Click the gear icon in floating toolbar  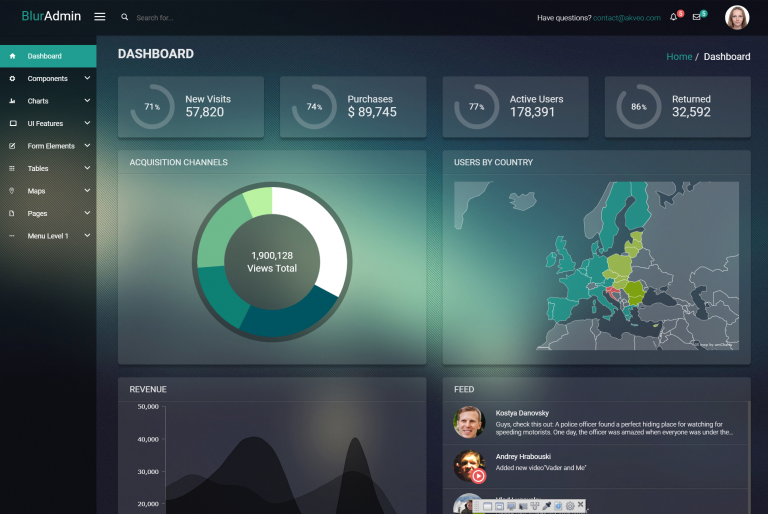tap(570, 506)
